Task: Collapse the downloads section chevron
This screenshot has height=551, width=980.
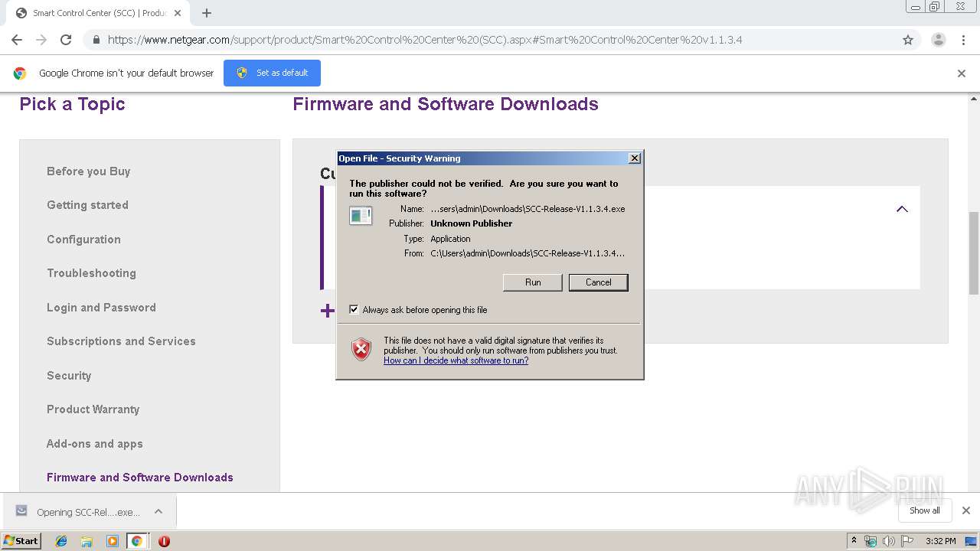Action: click(902, 209)
